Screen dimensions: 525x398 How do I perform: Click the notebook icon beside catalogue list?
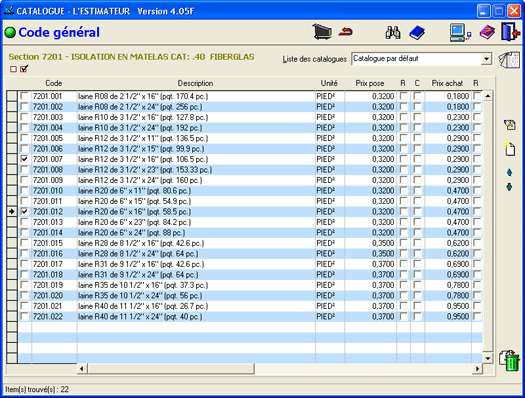(509, 60)
